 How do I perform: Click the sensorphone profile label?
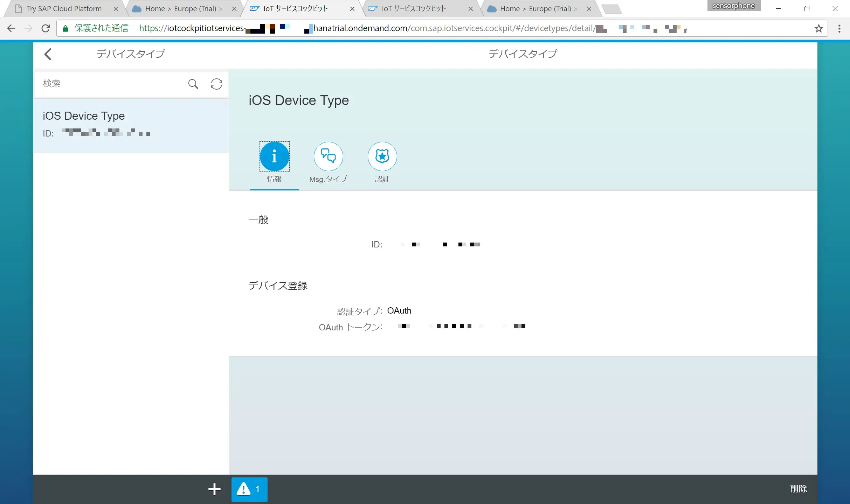(x=734, y=6)
